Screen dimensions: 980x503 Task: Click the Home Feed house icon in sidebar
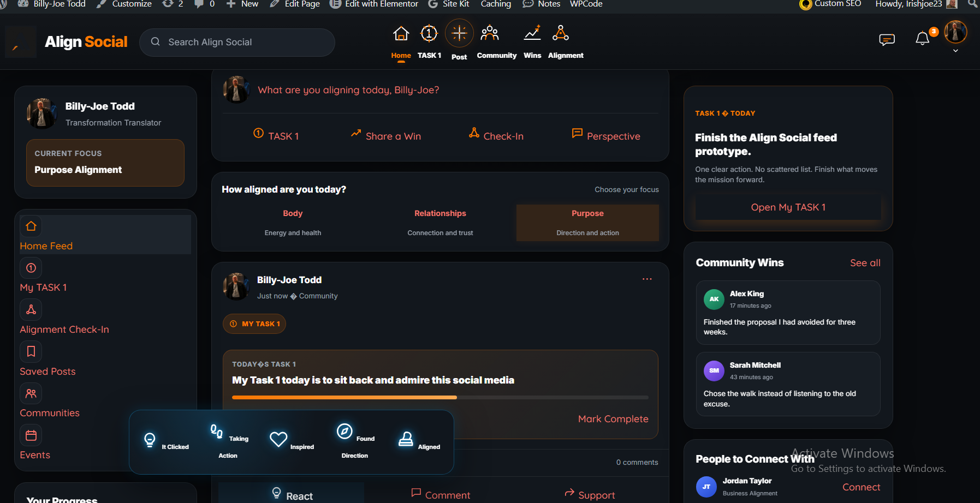pyautogui.click(x=31, y=226)
